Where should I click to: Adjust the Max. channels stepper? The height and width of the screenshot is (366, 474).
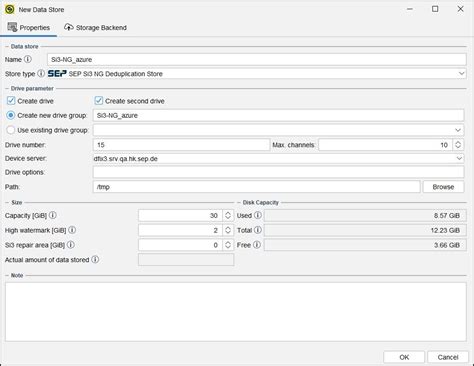pyautogui.click(x=458, y=145)
